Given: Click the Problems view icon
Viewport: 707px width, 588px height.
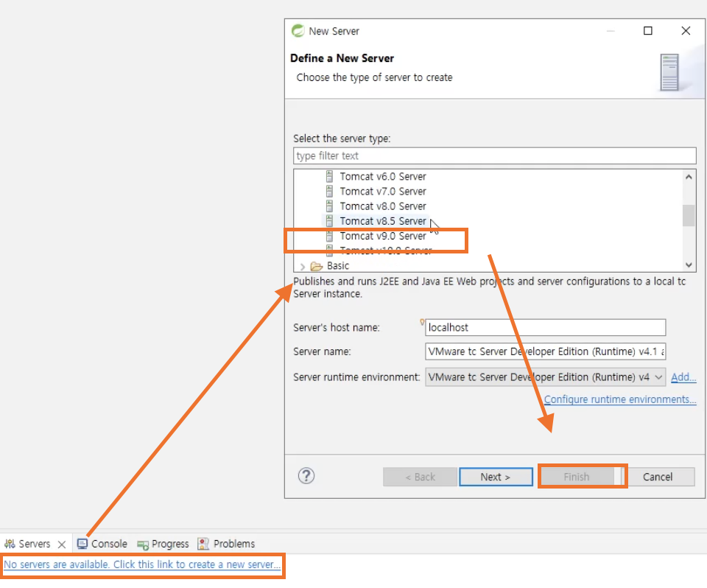Looking at the screenshot, I should click(x=203, y=544).
